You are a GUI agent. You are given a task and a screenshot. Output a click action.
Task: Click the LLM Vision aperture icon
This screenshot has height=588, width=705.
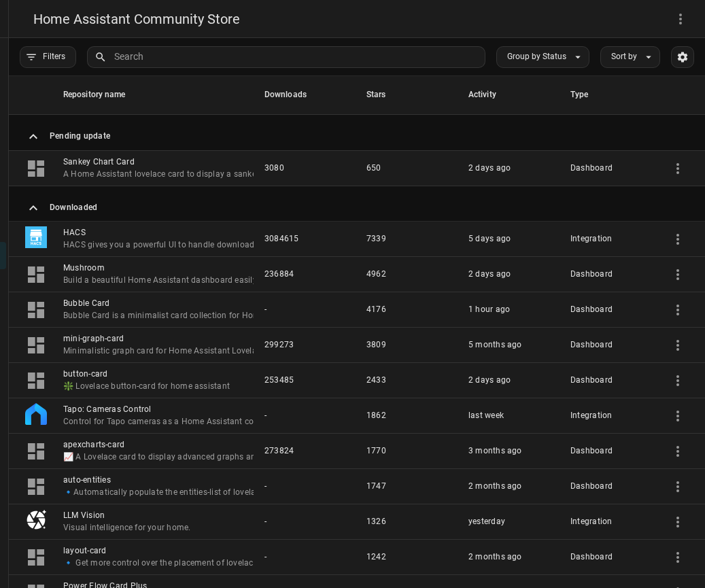coord(36,520)
